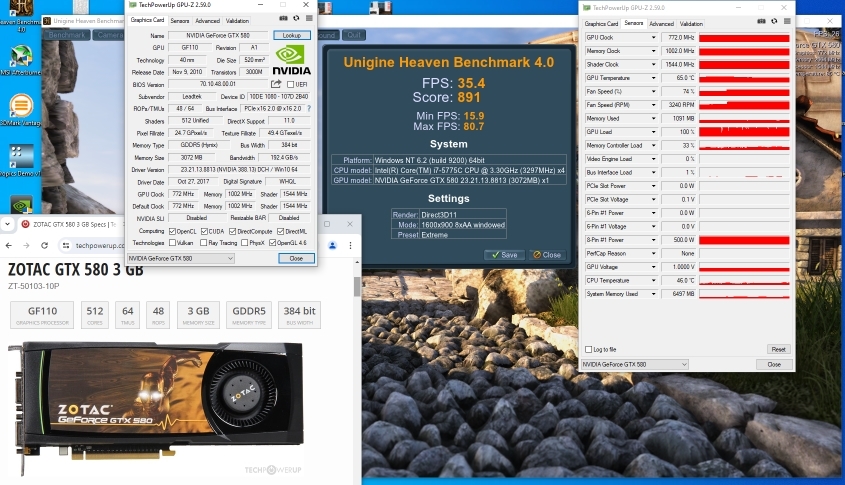Image resolution: width=845 pixels, height=485 pixels.
Task: Open hamburger menu in left GPU-Z window
Action: pos(309,18)
